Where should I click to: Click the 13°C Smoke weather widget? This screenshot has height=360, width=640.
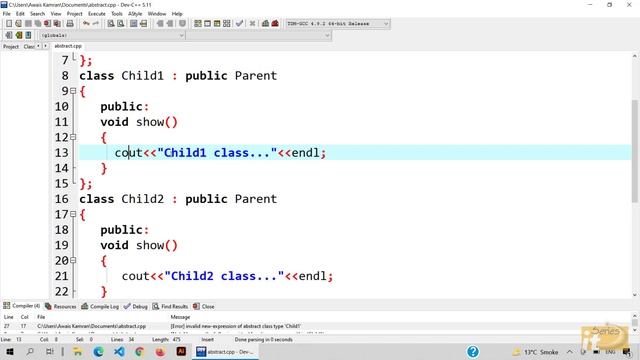[x=535, y=352]
